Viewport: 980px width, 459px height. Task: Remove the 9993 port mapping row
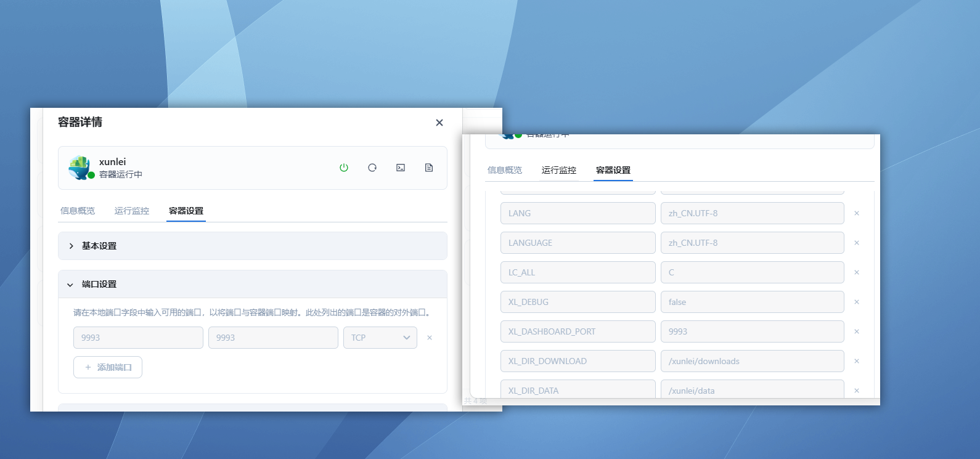430,338
